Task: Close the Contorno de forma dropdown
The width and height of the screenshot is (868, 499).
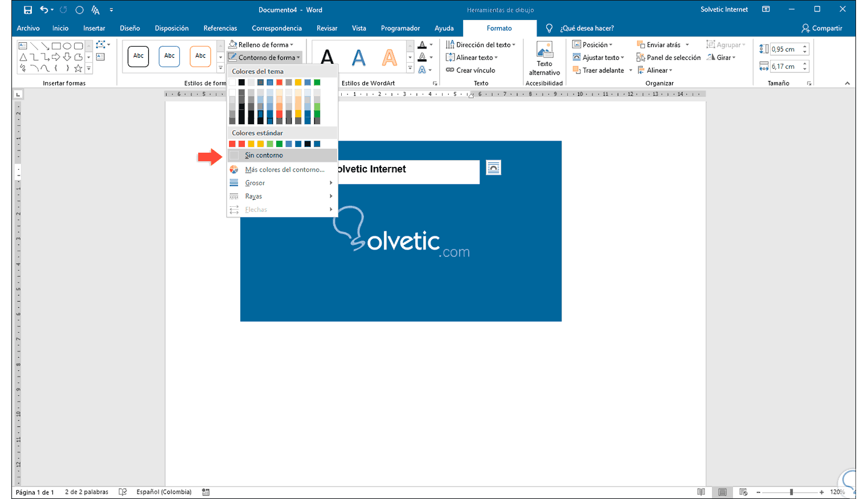Action: pos(264,57)
